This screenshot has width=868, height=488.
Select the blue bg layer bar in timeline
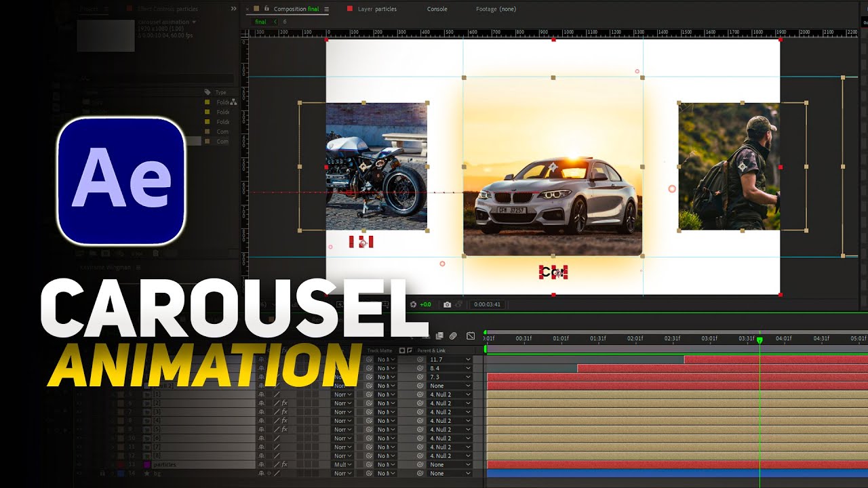pyautogui.click(x=677, y=474)
